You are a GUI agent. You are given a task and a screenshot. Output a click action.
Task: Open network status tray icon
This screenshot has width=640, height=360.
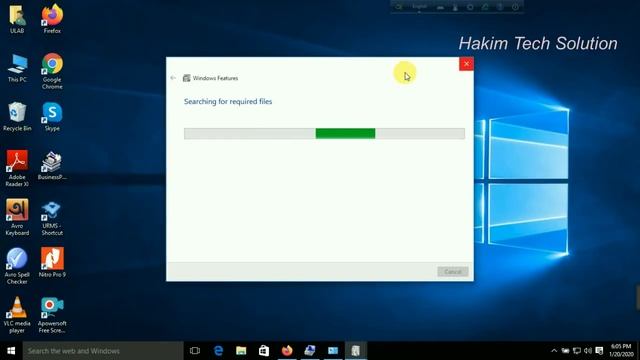[x=577, y=351]
